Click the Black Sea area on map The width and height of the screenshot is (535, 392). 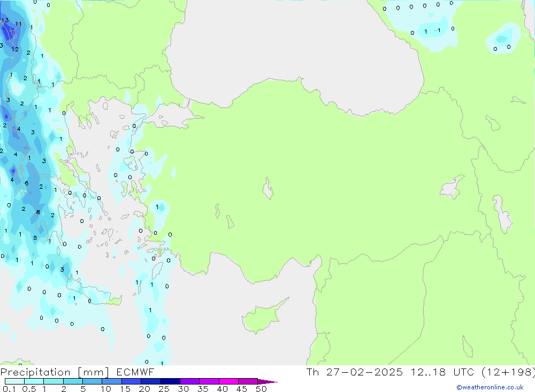pyautogui.click(x=293, y=51)
